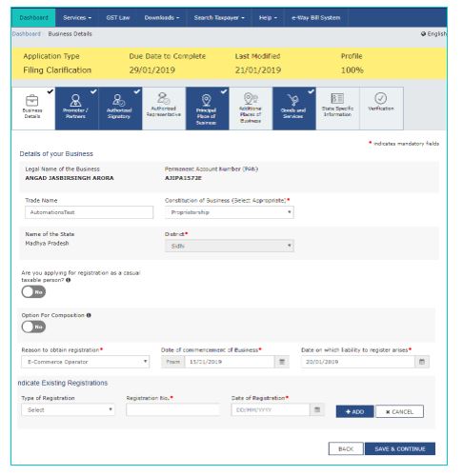Click the SAVE & CONTINUE button

(x=400, y=448)
